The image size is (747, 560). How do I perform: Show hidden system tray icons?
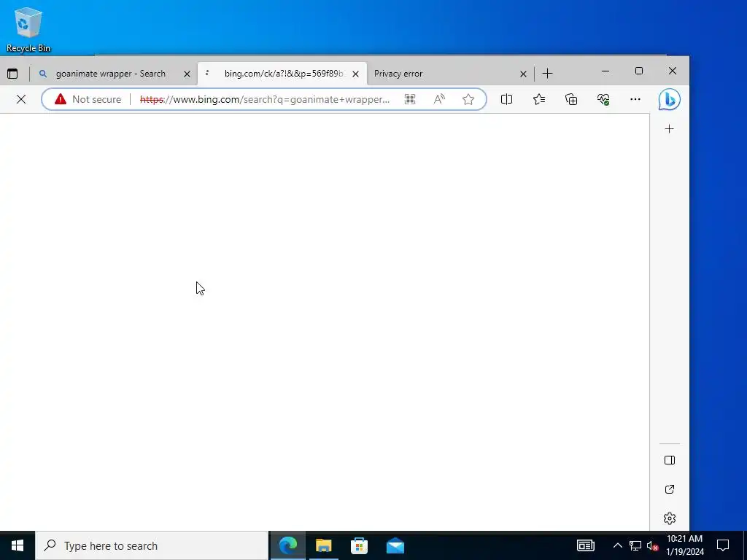[617, 545]
